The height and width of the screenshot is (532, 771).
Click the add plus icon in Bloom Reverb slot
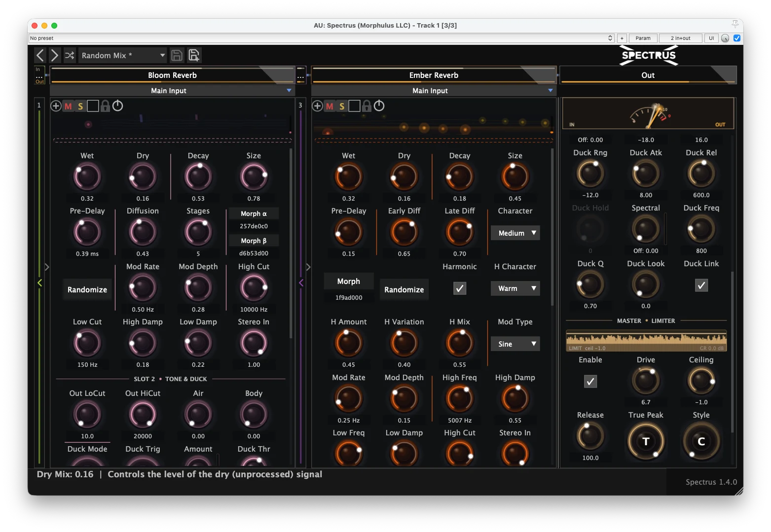click(x=56, y=106)
